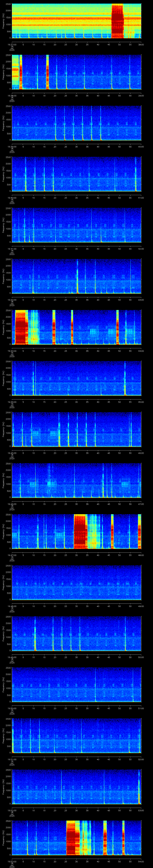Select the spectrogram panel starting at 19:39:00

click(x=76, y=123)
